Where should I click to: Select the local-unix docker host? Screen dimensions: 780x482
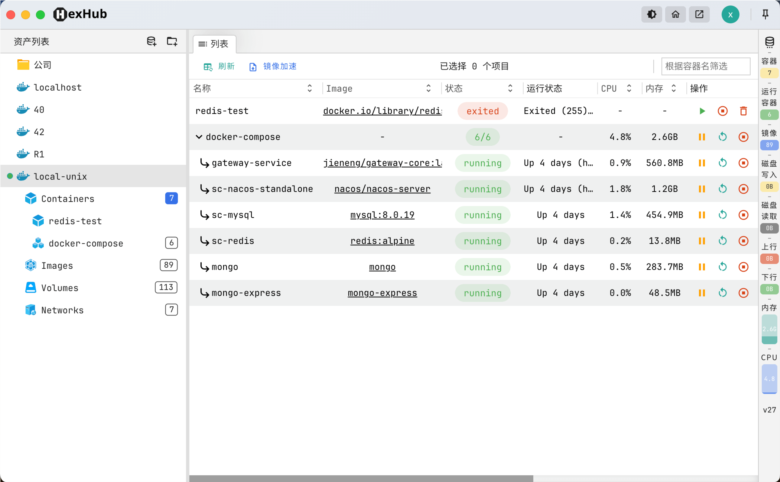click(x=94, y=176)
